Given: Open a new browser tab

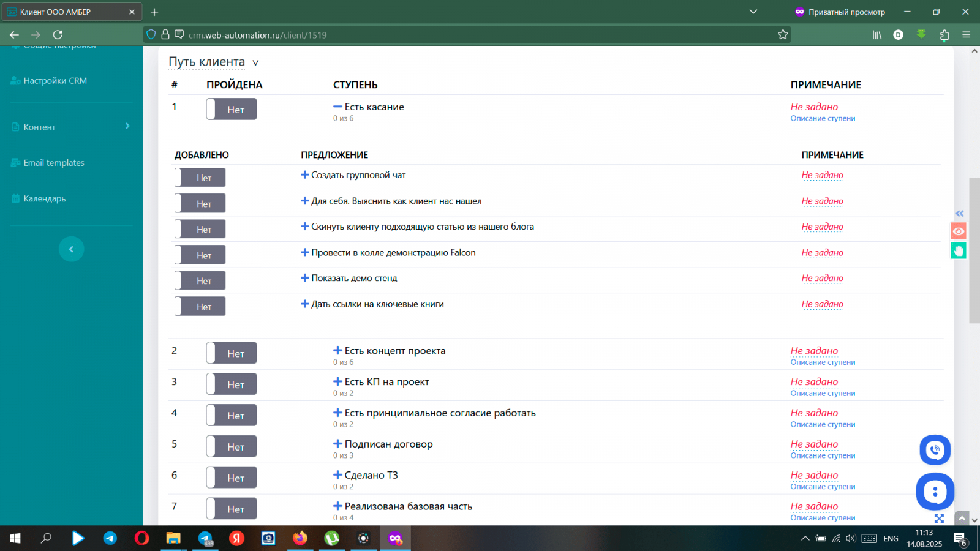Looking at the screenshot, I should (154, 12).
